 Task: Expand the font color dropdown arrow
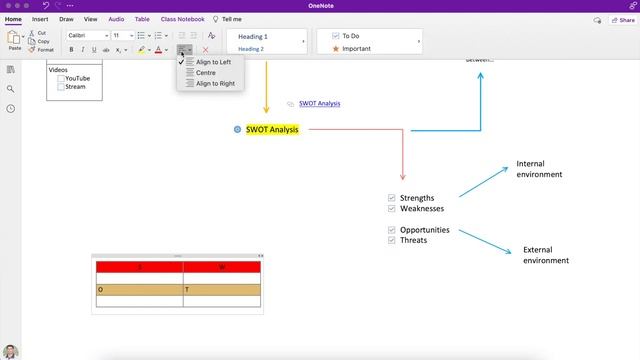(166, 50)
